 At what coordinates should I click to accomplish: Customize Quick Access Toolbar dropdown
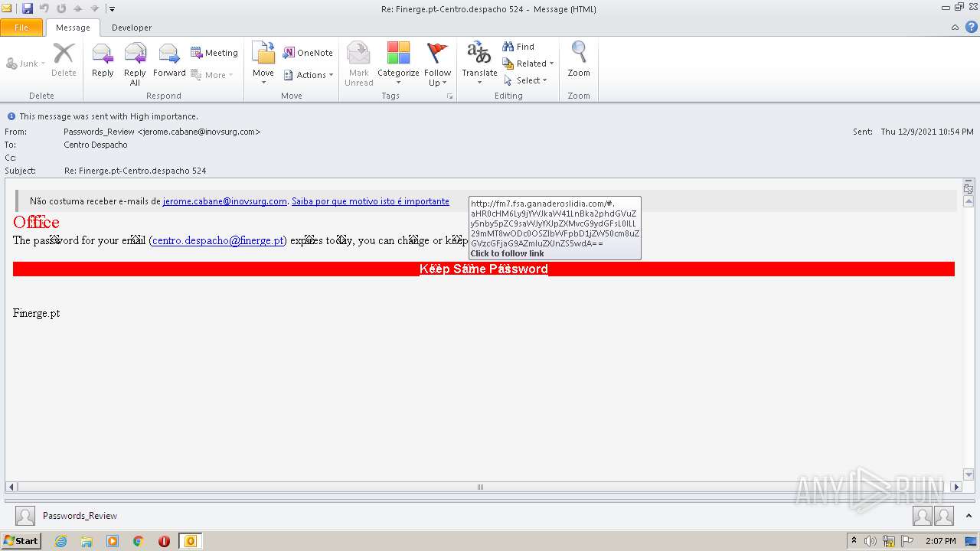112,9
